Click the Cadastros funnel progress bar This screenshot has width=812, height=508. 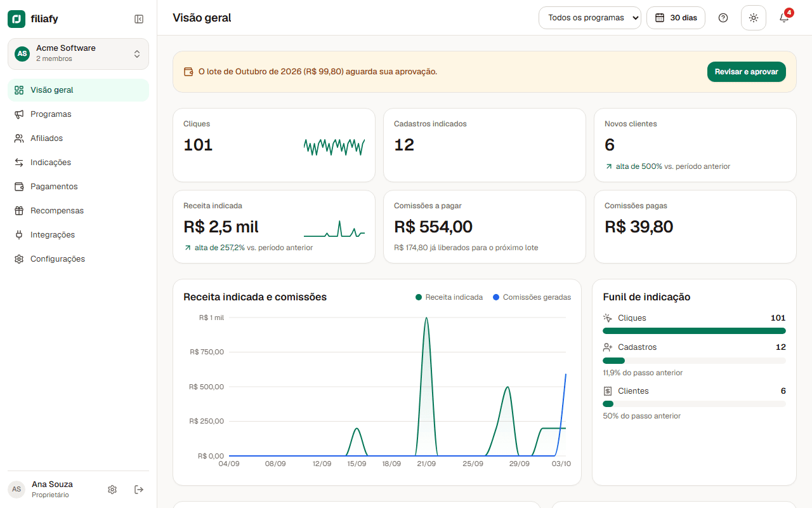click(694, 361)
